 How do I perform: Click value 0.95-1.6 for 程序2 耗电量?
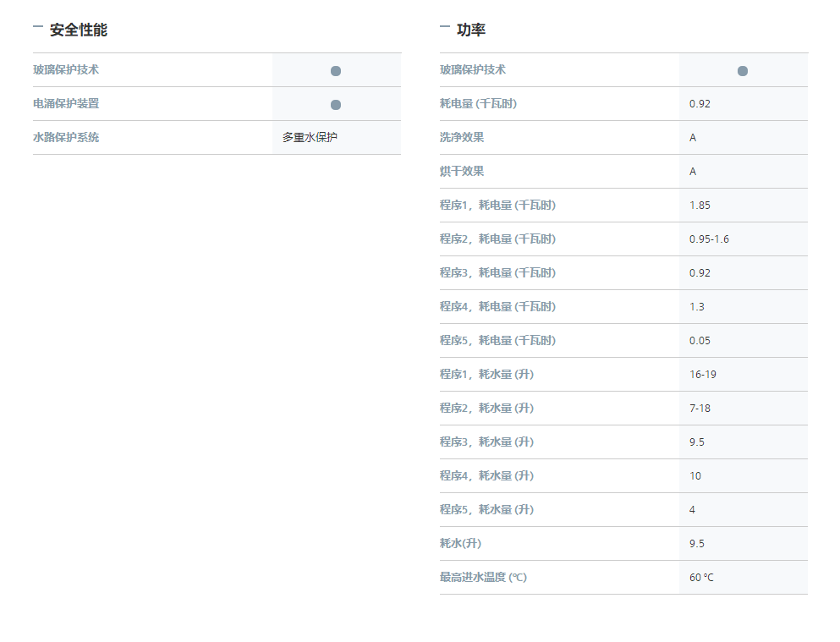[x=709, y=239]
